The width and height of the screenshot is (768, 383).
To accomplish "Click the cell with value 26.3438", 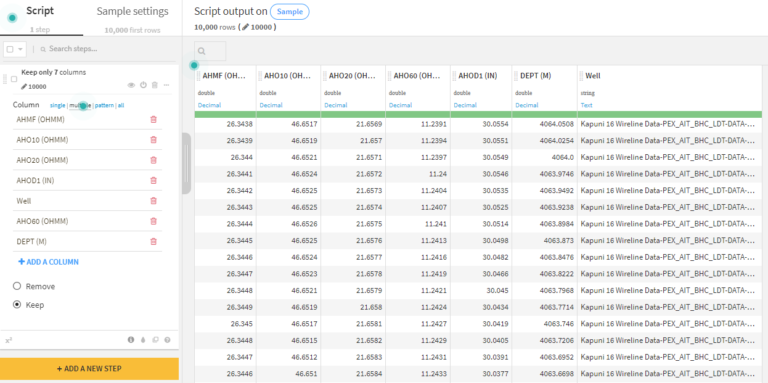I will point(225,124).
